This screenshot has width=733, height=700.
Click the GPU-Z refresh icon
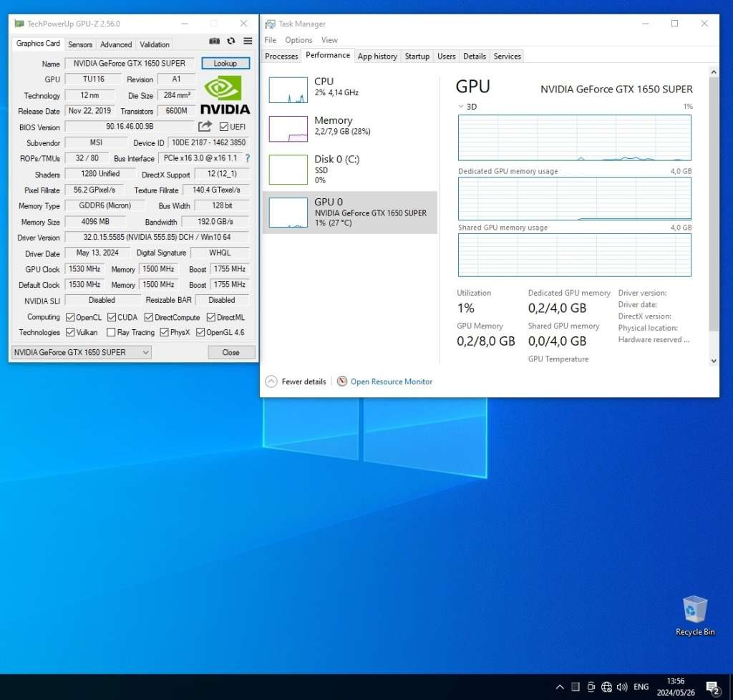point(231,42)
